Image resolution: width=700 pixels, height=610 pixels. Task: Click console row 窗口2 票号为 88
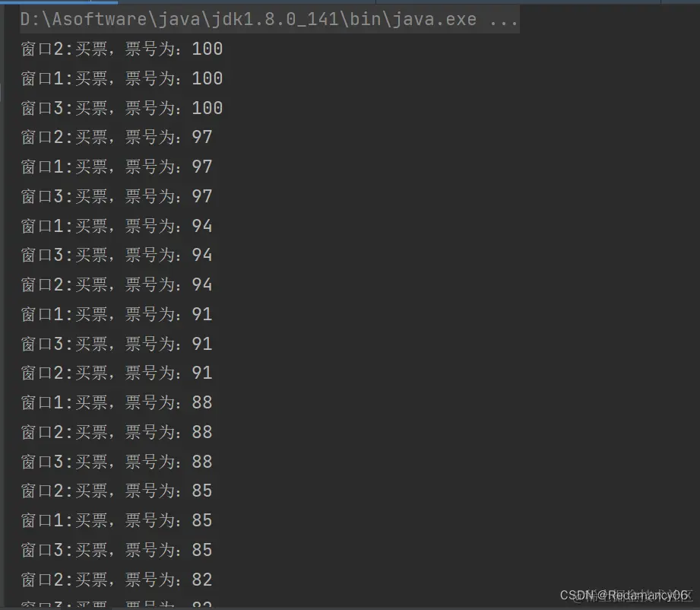tap(116, 432)
